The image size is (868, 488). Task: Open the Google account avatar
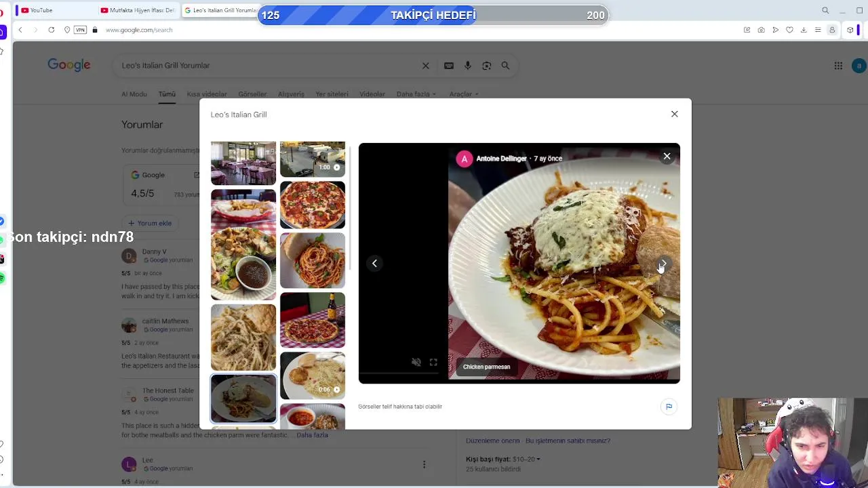click(859, 66)
